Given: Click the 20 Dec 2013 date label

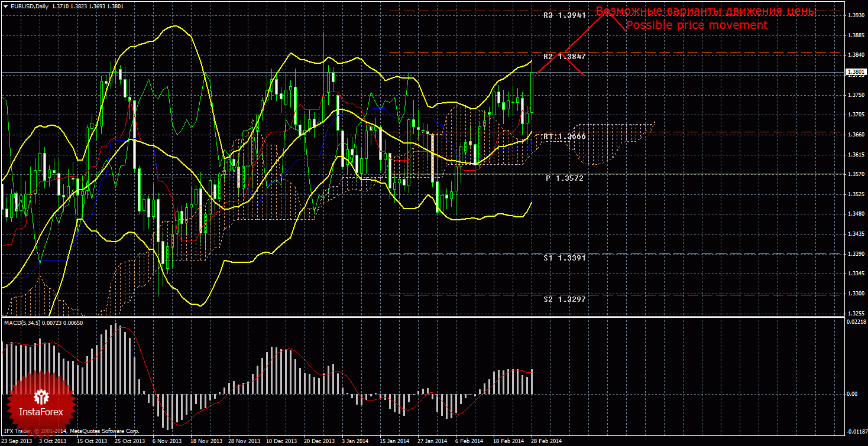Looking at the screenshot, I should point(319,441).
